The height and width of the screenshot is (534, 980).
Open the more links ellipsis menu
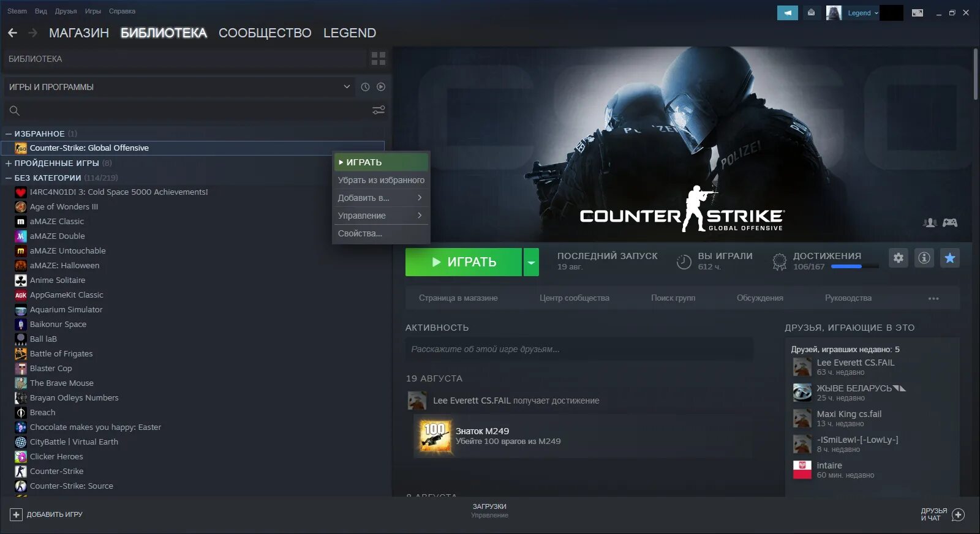[x=933, y=298]
